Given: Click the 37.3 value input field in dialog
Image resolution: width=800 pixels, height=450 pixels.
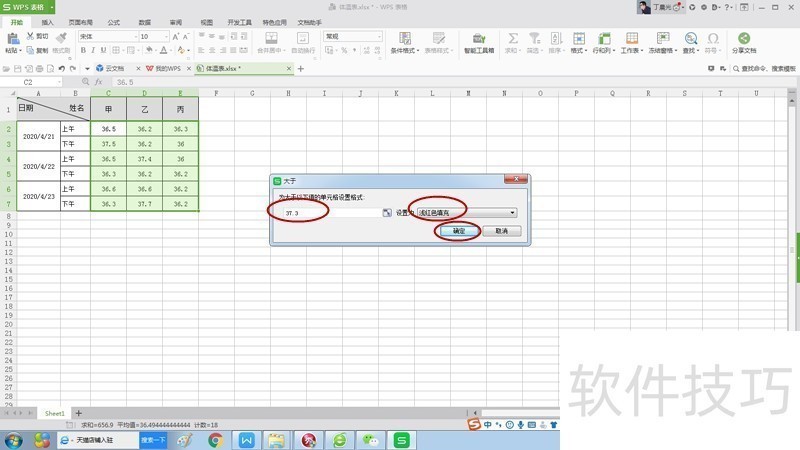Looking at the screenshot, I should point(332,213).
